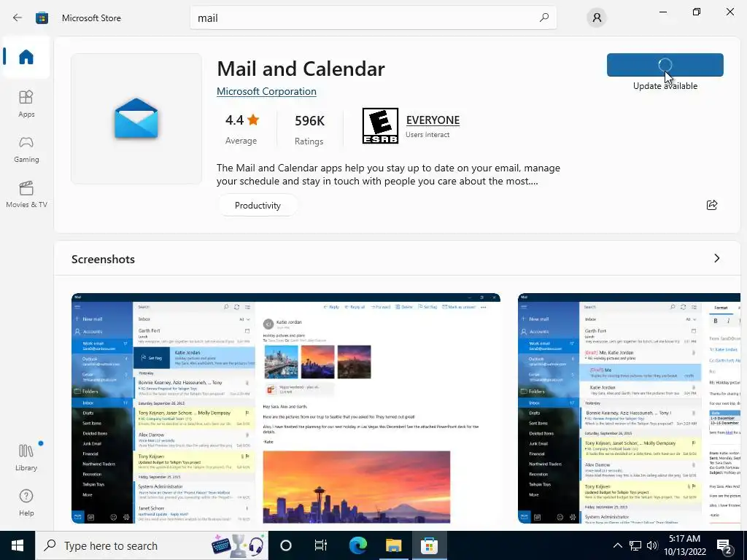Open the Help section
Viewport: 747px width, 560px height.
coord(26,502)
